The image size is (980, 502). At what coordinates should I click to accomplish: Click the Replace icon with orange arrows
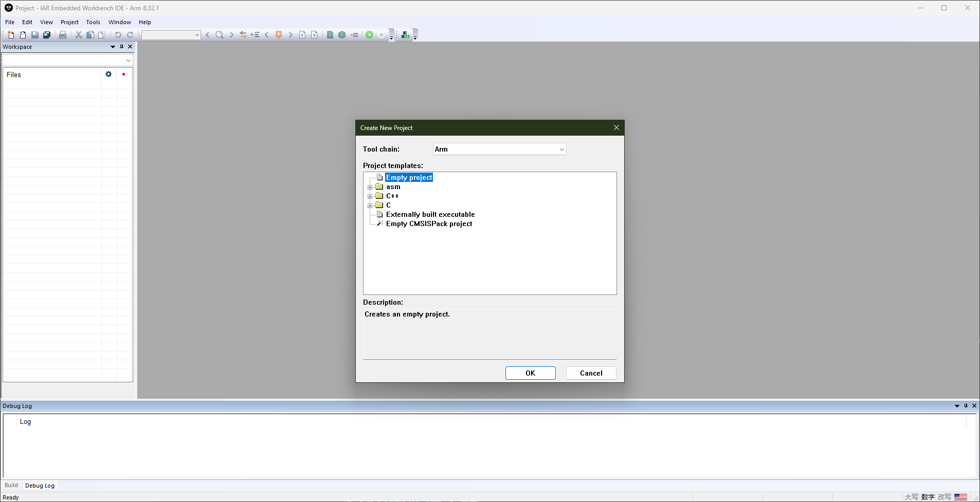click(243, 35)
